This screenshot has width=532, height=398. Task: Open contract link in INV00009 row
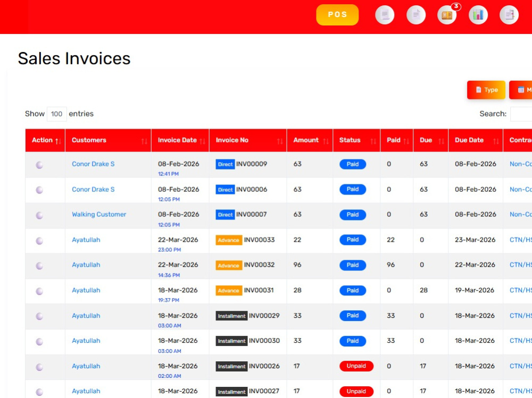point(520,164)
